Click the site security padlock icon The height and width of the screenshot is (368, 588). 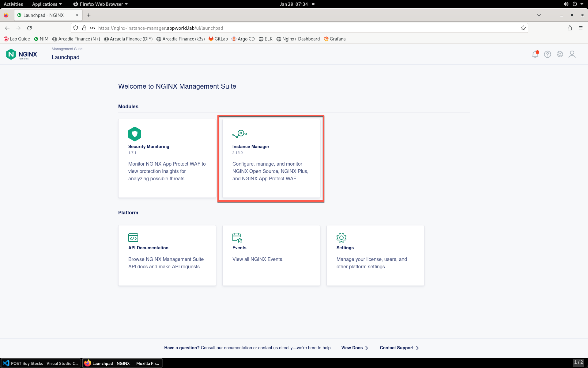(84, 28)
